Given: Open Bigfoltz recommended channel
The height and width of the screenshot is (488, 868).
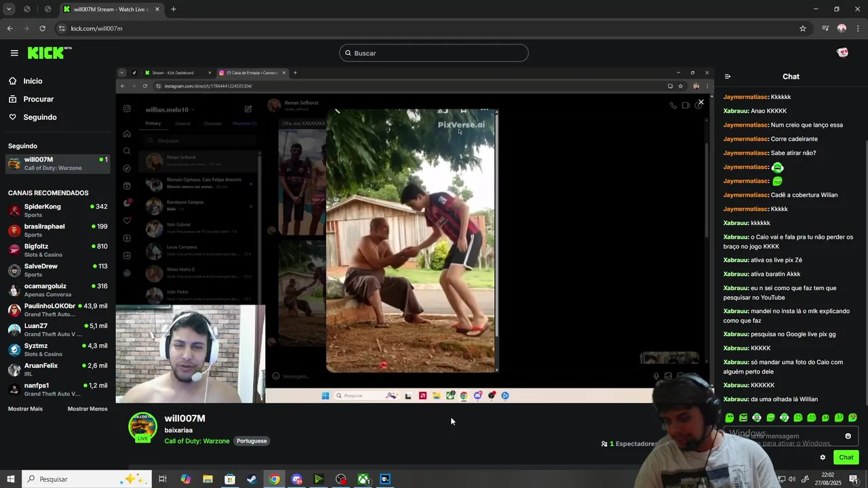Looking at the screenshot, I should [x=58, y=250].
